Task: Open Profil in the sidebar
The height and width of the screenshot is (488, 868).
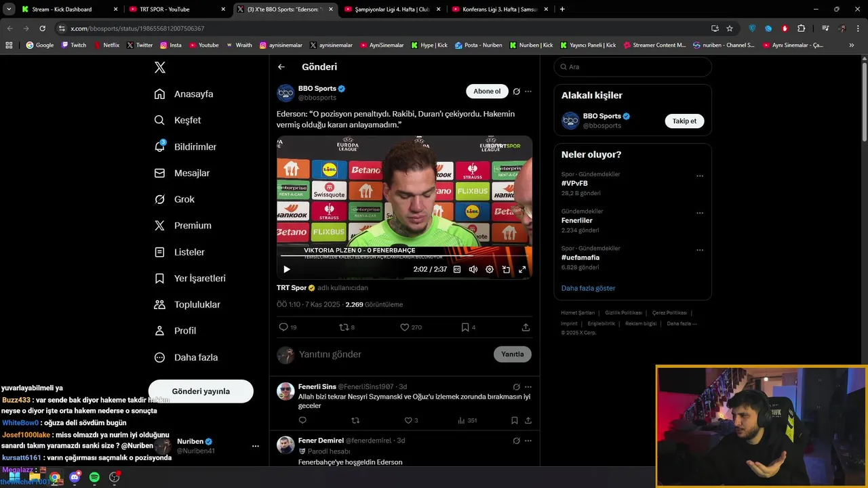Action: [x=175, y=331]
